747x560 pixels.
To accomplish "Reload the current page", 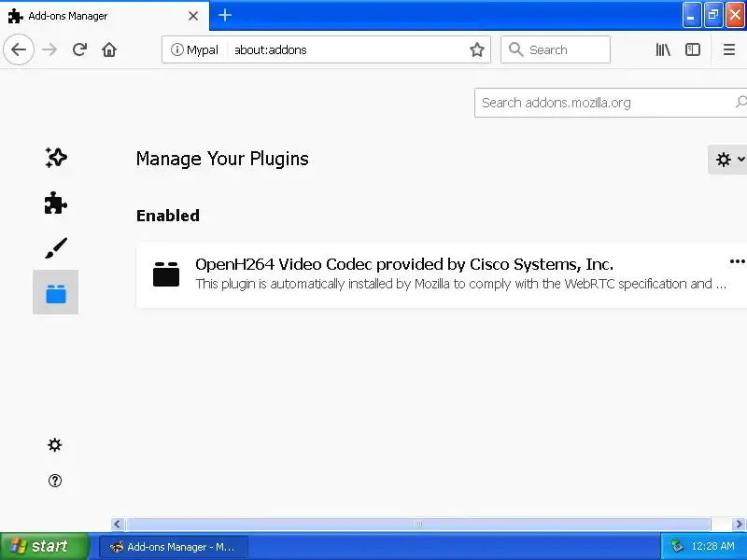I will point(79,49).
